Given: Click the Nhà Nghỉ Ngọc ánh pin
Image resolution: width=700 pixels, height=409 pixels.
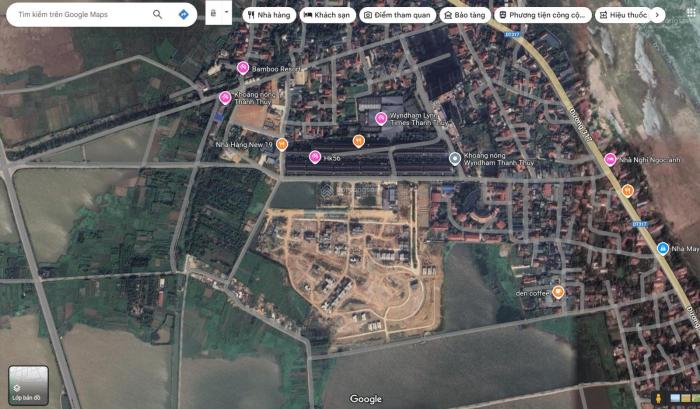Looking at the screenshot, I should click(610, 159).
